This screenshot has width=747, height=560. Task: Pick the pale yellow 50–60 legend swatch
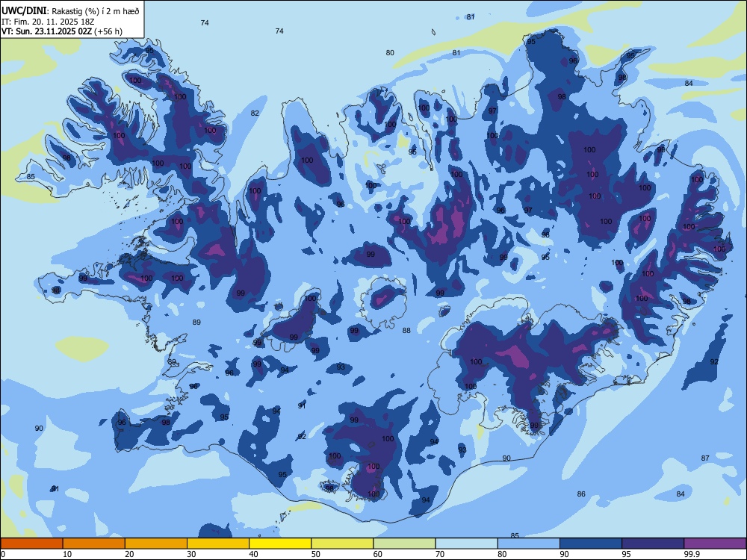tap(342, 544)
